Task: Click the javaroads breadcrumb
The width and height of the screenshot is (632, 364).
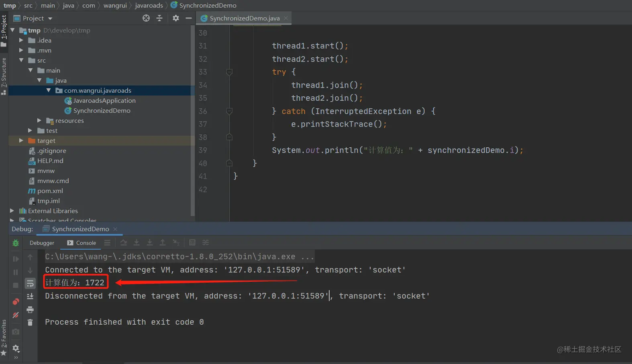Action: coord(149,5)
